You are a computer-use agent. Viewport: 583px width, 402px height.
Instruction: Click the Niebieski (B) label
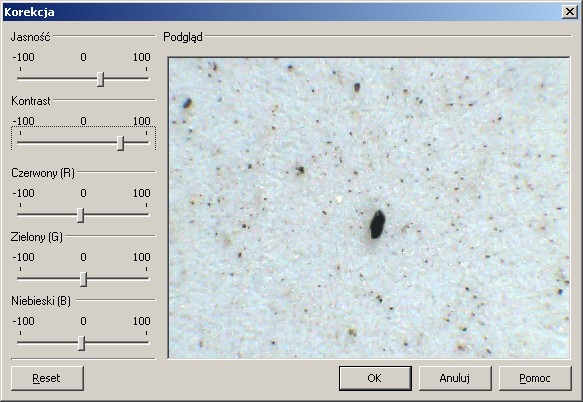pyautogui.click(x=41, y=301)
